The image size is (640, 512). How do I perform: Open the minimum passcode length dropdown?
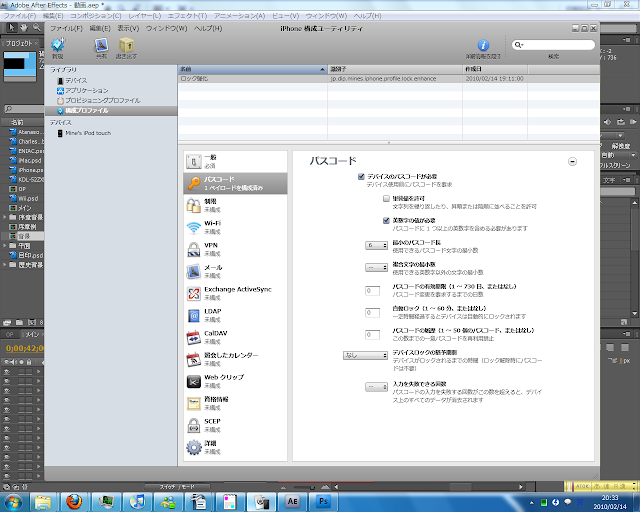click(376, 245)
